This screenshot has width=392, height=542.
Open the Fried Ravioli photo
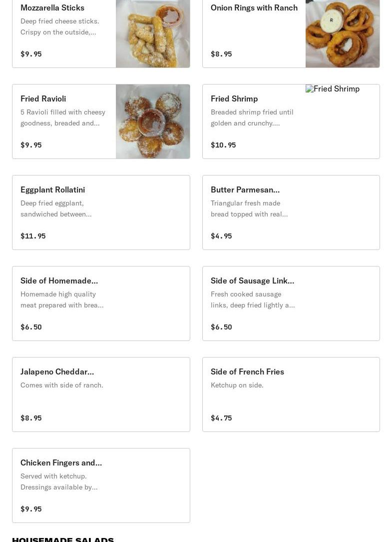tap(152, 121)
